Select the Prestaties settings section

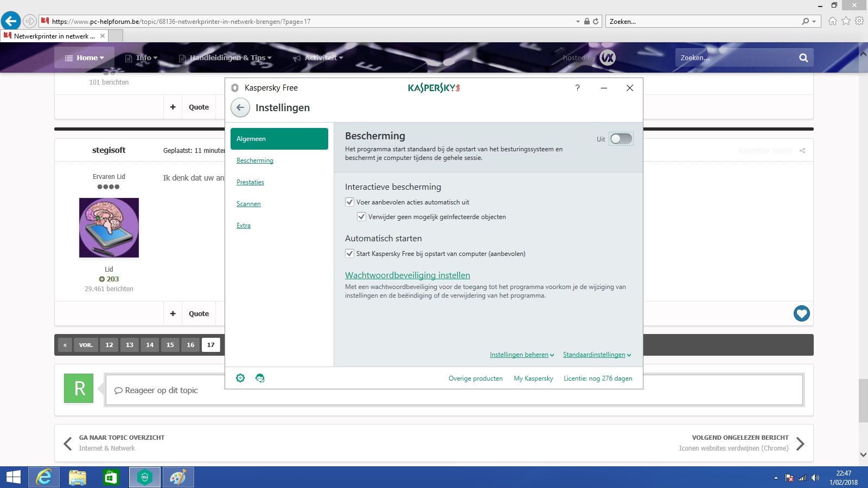point(250,182)
